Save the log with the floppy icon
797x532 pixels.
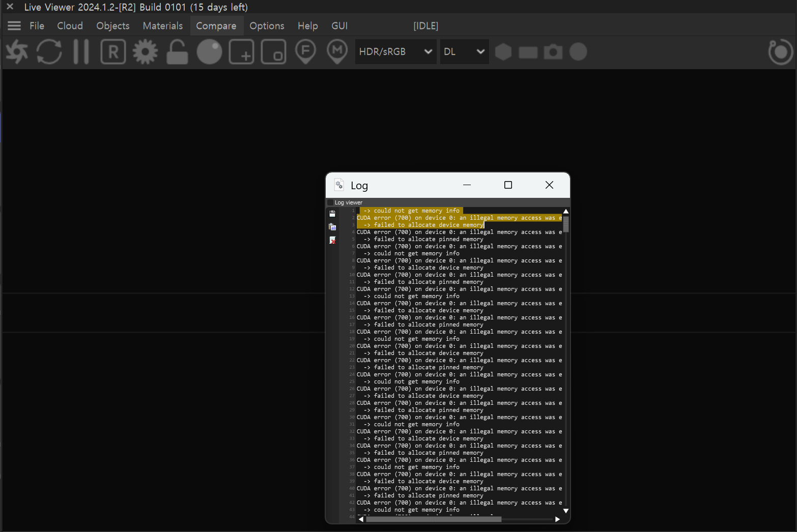click(332, 214)
